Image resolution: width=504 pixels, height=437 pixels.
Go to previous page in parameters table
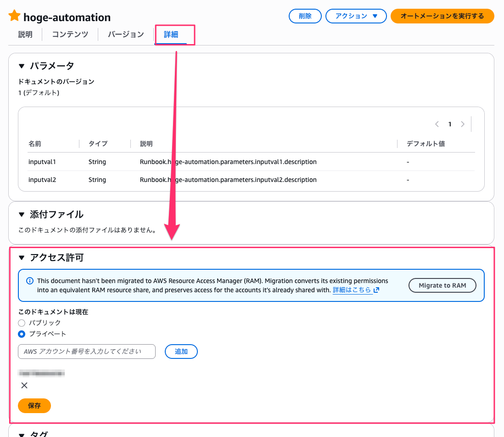pyautogui.click(x=437, y=124)
